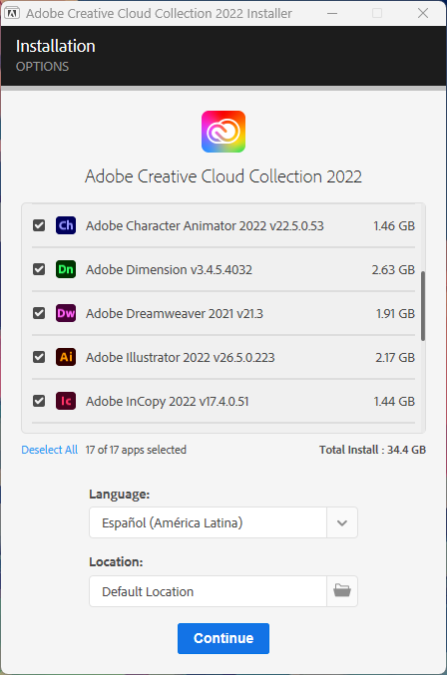Uncheck the Adobe Dimension checkbox
The image size is (447, 675).
tap(39, 269)
